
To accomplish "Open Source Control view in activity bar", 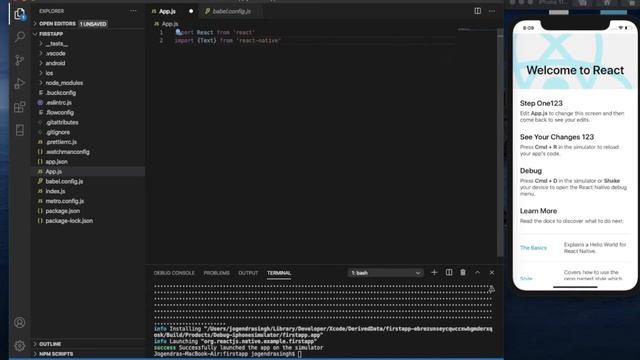I will [20, 60].
